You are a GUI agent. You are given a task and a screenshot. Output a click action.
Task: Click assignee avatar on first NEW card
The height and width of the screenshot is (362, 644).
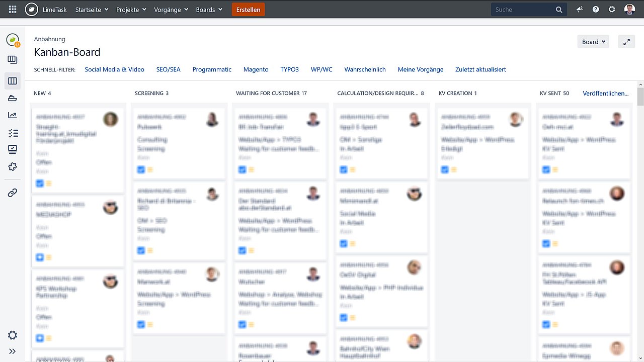(x=111, y=119)
